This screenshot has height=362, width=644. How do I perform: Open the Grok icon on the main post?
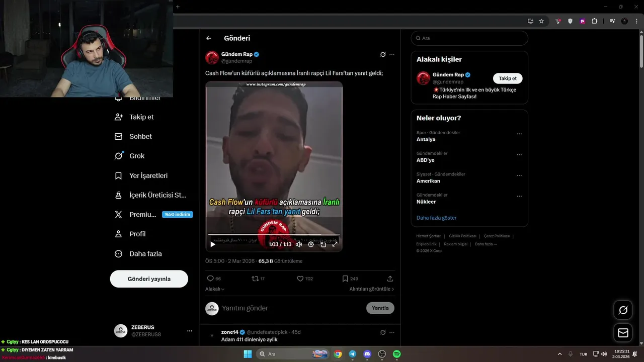click(383, 54)
